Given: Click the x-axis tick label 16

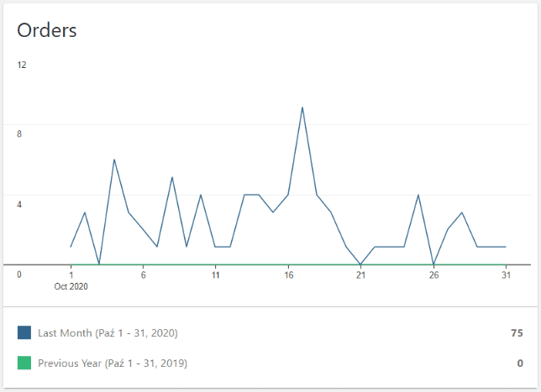Looking at the screenshot, I should pyautogui.click(x=288, y=274).
